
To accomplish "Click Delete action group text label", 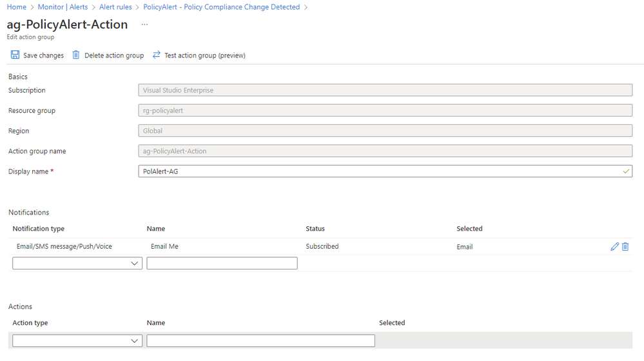I will [114, 55].
